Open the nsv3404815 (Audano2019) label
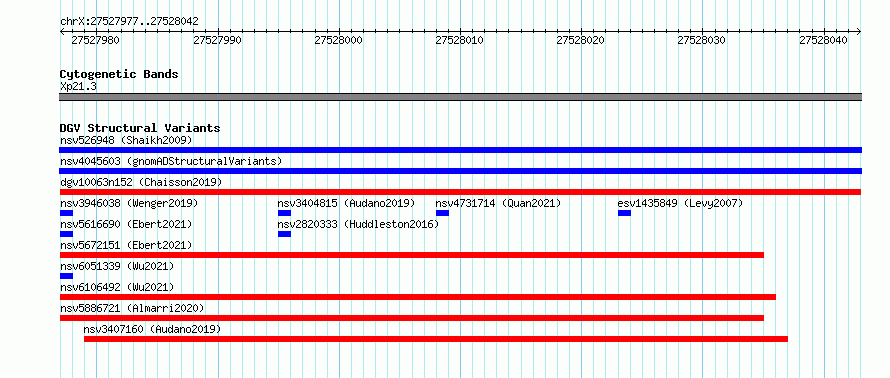Viewport: 890px width, 378px height. [x=346, y=203]
